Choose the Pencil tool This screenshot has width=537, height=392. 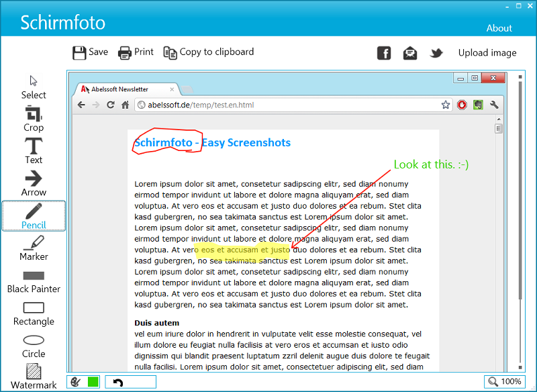(x=34, y=216)
